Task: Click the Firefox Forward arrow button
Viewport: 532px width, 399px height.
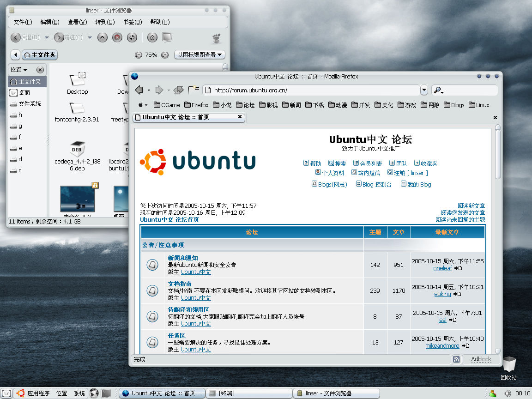Action: coord(159,90)
